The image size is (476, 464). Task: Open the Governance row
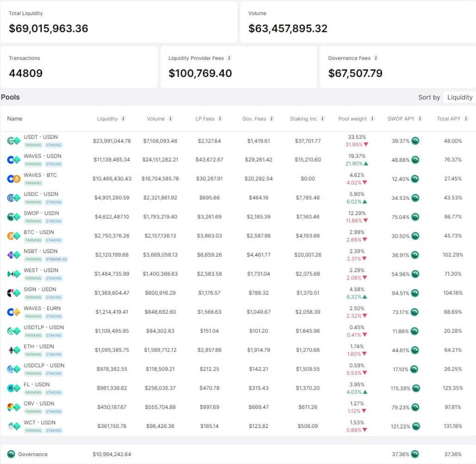pyautogui.click(x=238, y=454)
